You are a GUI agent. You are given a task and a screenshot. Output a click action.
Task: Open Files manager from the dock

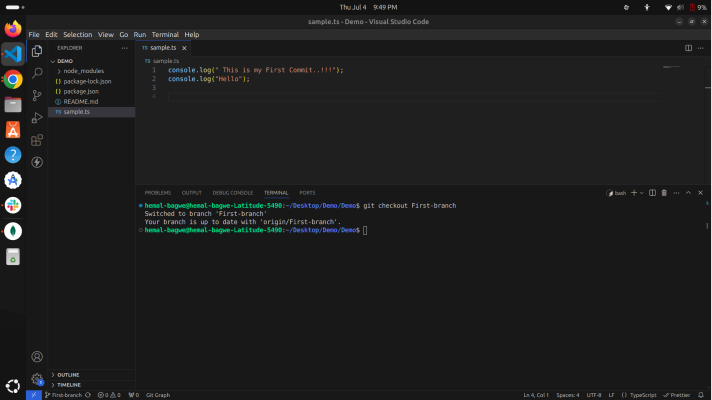pyautogui.click(x=13, y=105)
